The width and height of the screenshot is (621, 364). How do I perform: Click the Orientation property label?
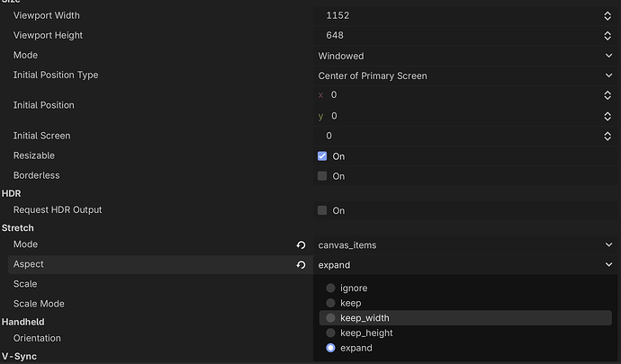pos(37,338)
